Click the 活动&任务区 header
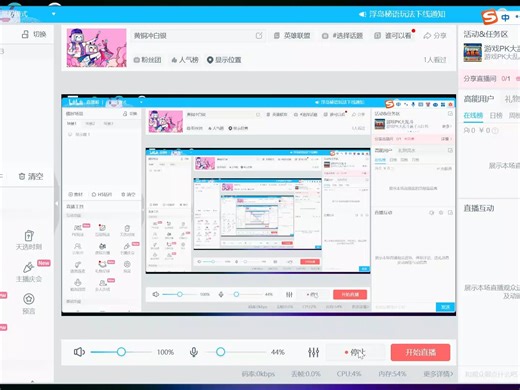 tap(485, 34)
